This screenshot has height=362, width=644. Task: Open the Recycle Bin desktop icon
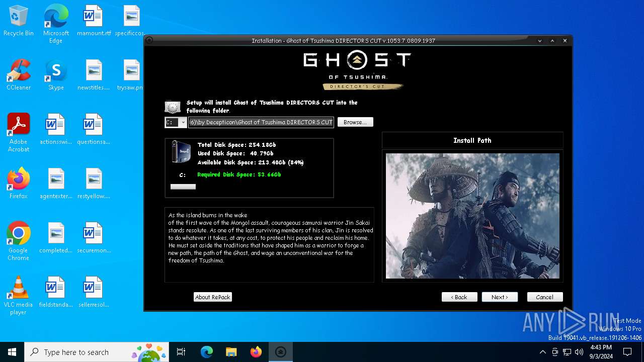pyautogui.click(x=19, y=21)
